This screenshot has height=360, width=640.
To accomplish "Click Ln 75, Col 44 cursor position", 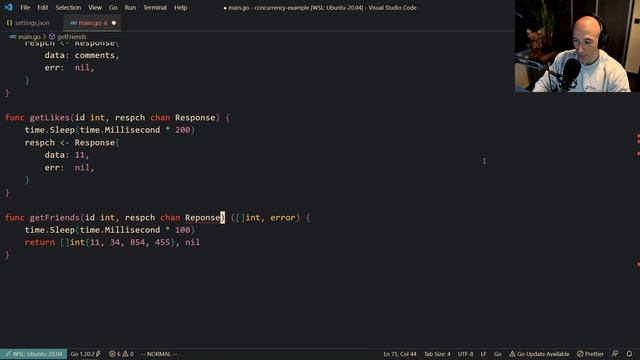I will pos(400,354).
